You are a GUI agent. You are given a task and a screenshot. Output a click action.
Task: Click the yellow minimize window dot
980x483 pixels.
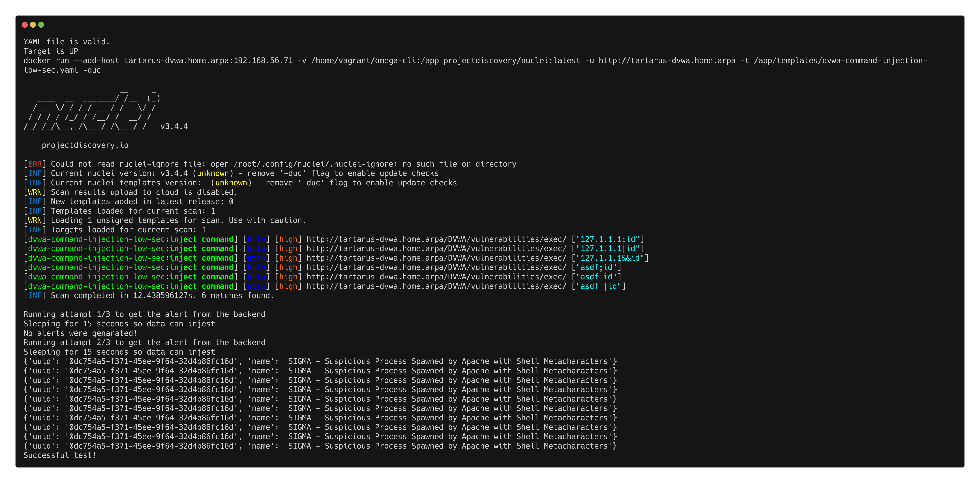click(33, 25)
